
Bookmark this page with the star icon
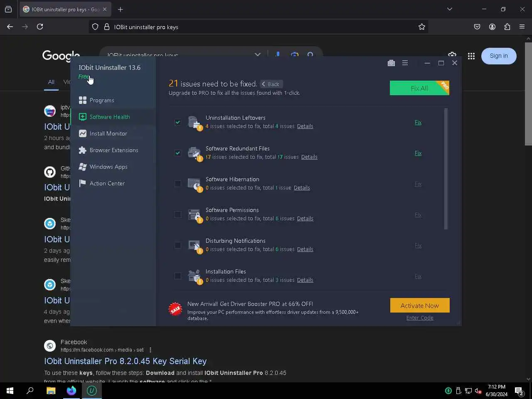pyautogui.click(x=422, y=27)
